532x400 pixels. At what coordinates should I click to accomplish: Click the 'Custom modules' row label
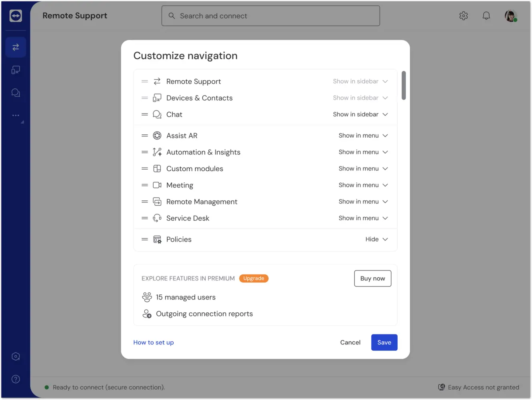pyautogui.click(x=195, y=169)
